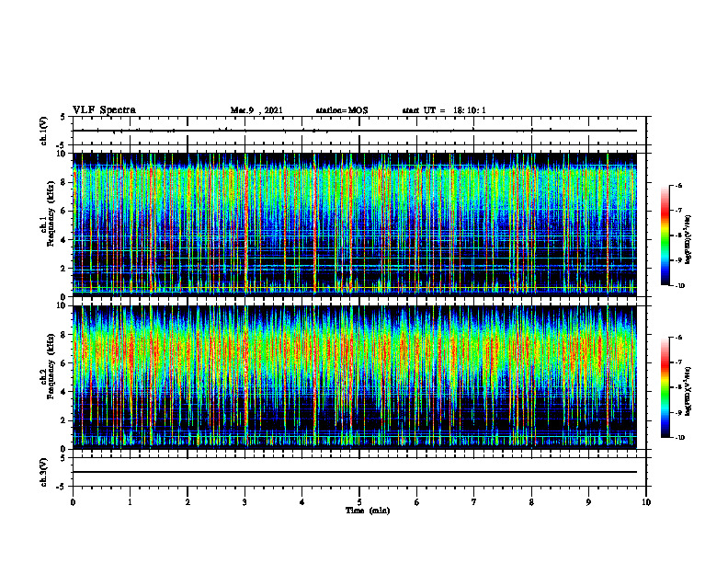Click the "1" minute tick label
This screenshot has height=563, width=728.
click(x=130, y=502)
